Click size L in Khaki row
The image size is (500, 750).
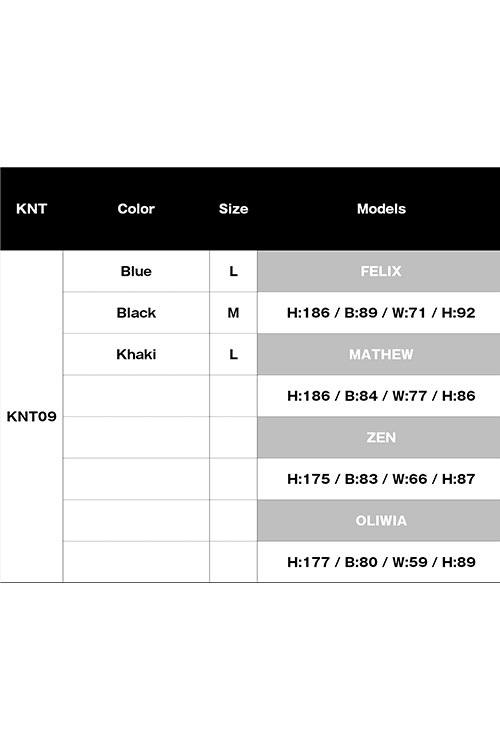tap(233, 354)
